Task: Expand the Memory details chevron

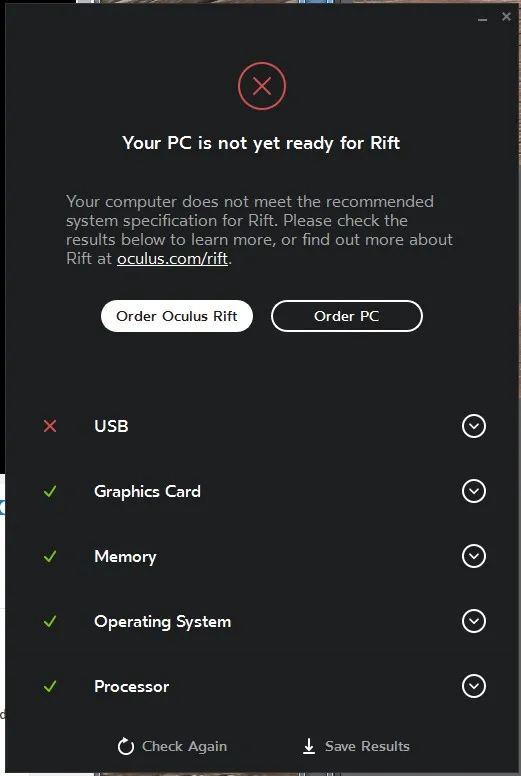Action: [x=474, y=556]
